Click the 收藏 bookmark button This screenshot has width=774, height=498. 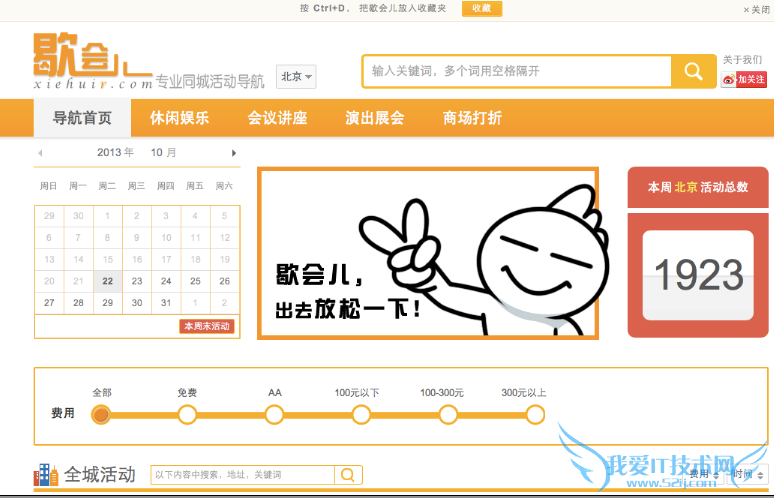[482, 8]
